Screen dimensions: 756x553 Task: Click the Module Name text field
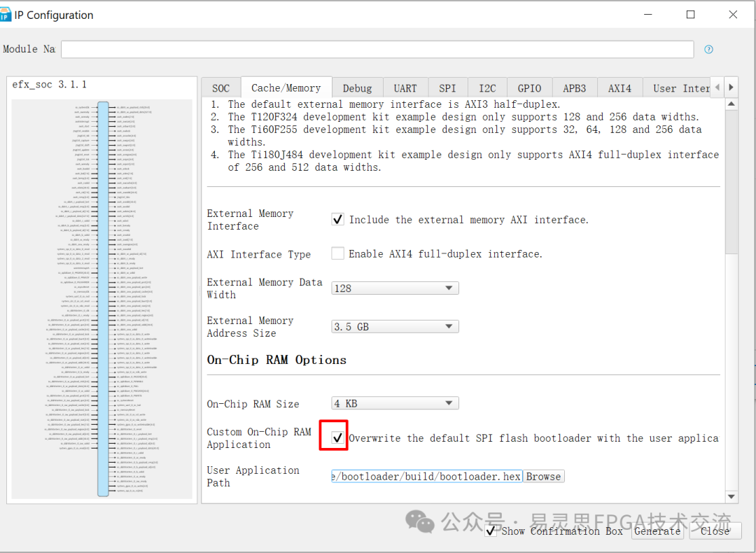coord(377,50)
